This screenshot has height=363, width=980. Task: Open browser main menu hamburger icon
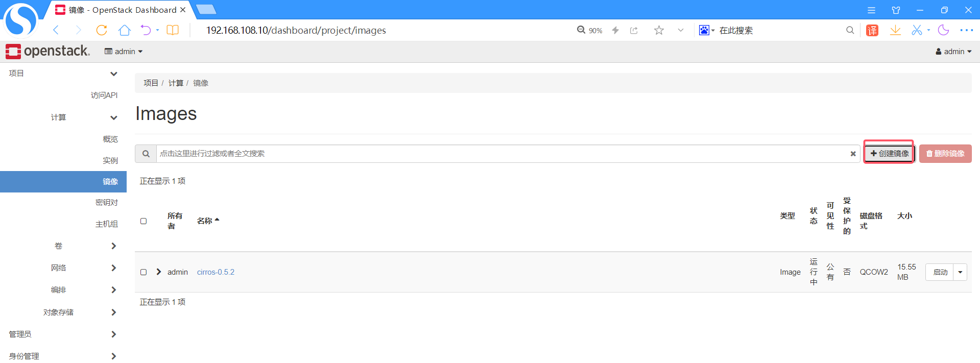[x=872, y=10]
